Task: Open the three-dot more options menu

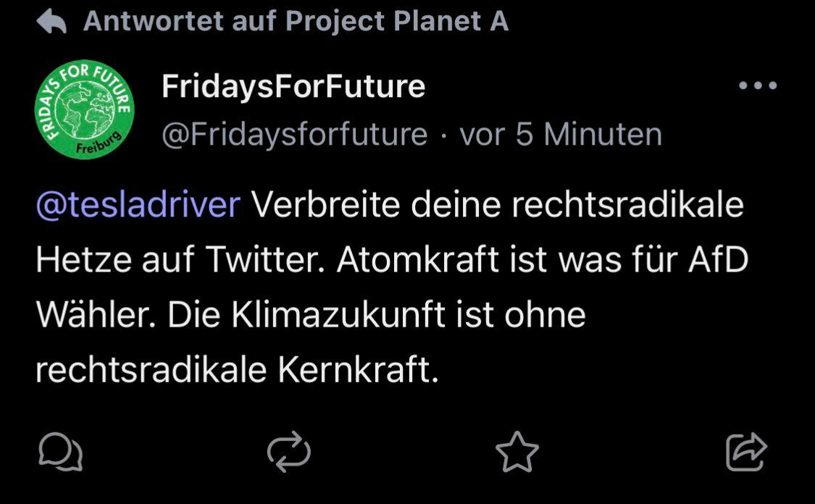Action: [758, 86]
